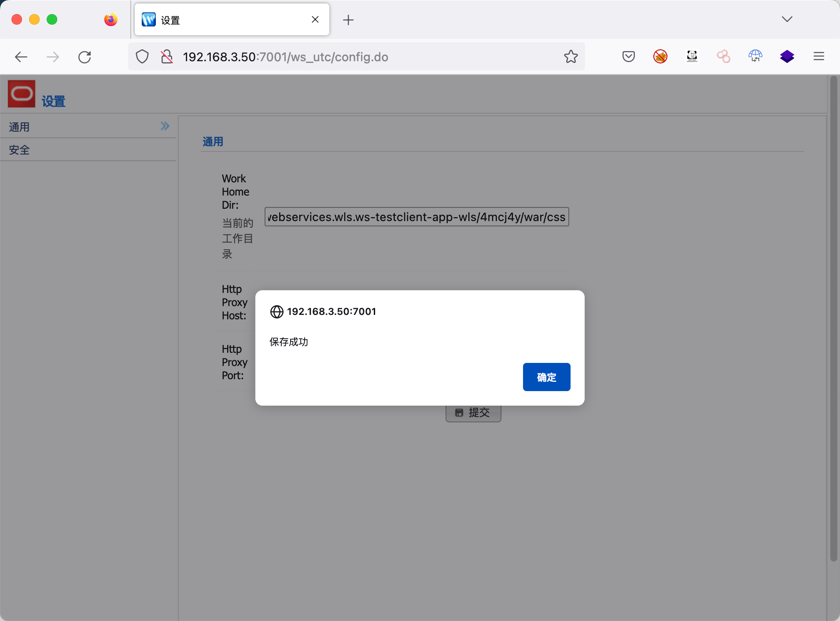The width and height of the screenshot is (840, 621).
Task: Open the Pocket save icon
Action: 628,57
